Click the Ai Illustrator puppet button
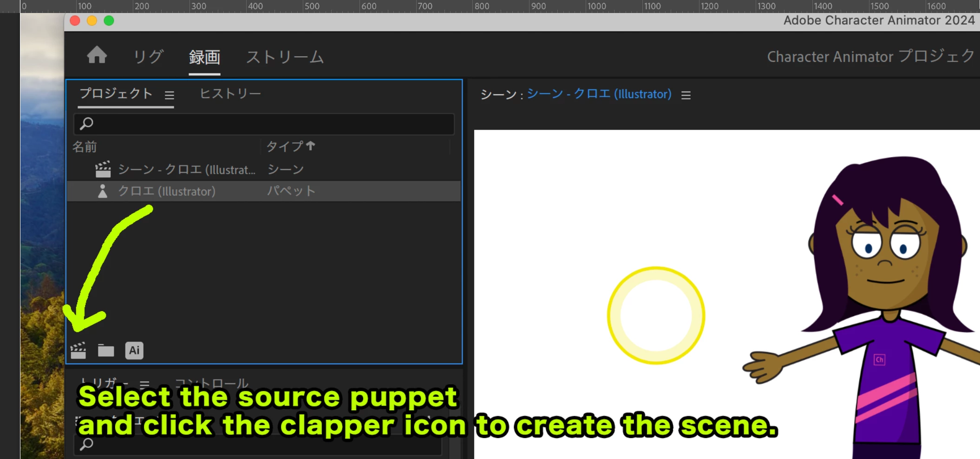This screenshot has height=459, width=980. click(x=134, y=350)
